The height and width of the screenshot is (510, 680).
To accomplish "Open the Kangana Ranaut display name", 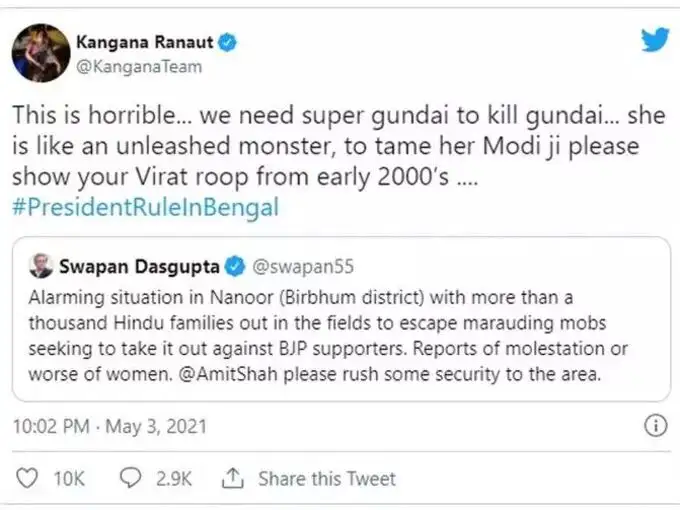I will click(x=145, y=43).
